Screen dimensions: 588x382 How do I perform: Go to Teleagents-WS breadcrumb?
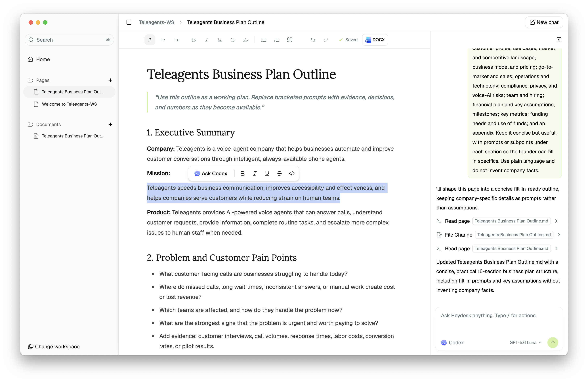point(156,22)
